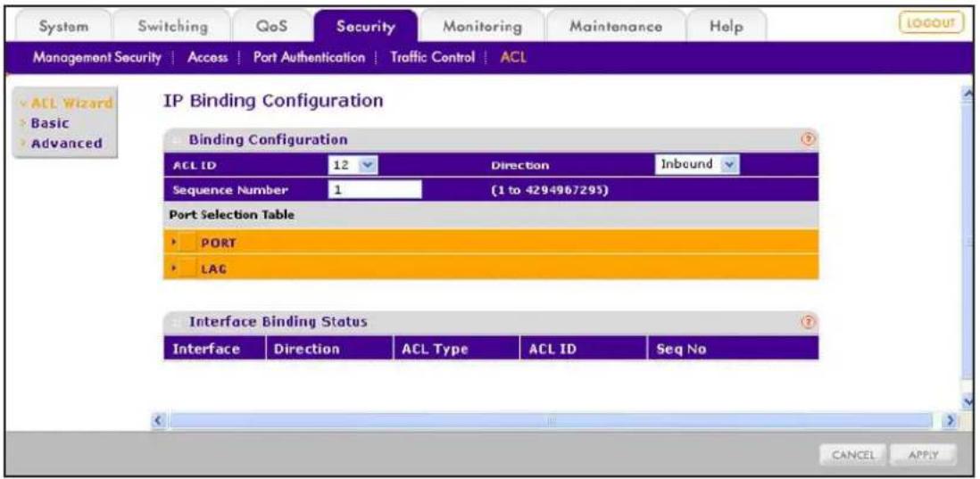Expand Advanced in the sidebar
980x479 pixels.
(66, 143)
